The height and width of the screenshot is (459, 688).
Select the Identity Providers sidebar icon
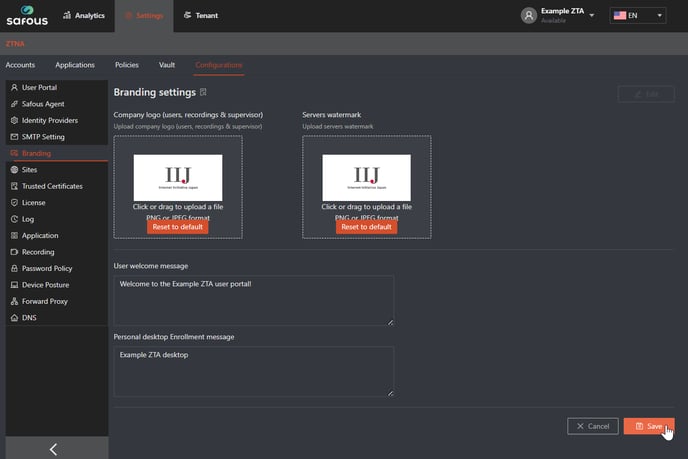tap(14, 121)
